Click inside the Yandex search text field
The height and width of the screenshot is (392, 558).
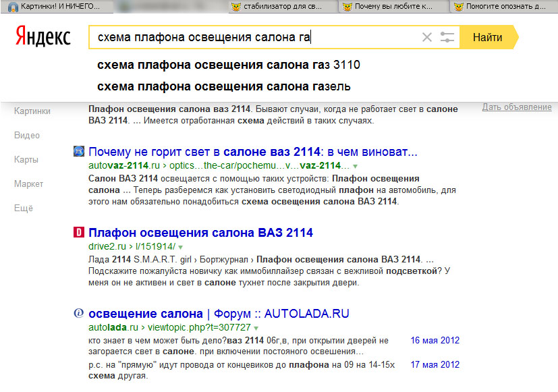[x=256, y=38]
